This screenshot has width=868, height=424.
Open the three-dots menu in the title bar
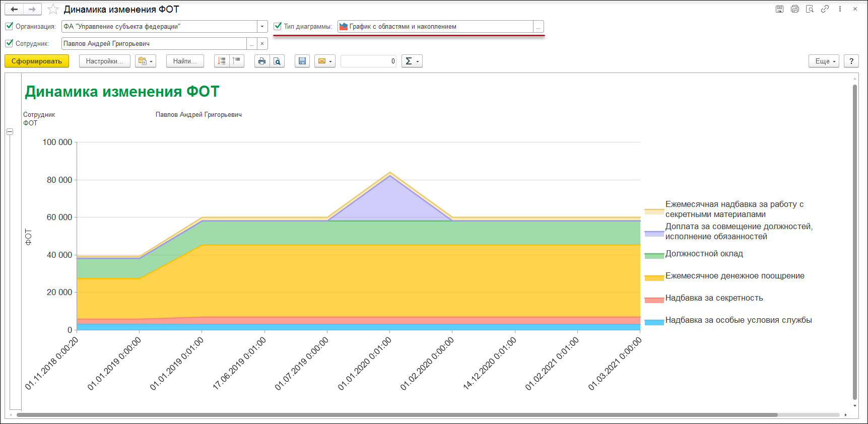(x=840, y=9)
